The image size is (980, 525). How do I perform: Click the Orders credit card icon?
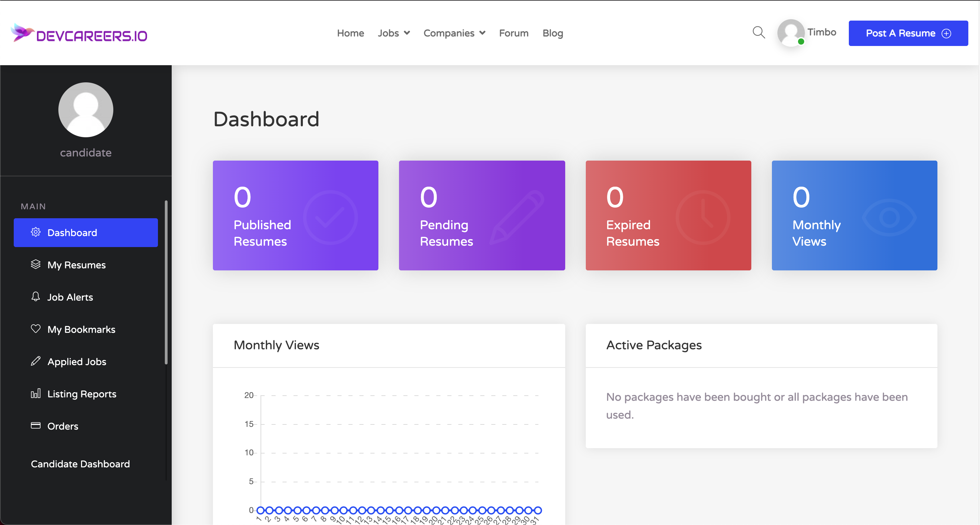35,425
